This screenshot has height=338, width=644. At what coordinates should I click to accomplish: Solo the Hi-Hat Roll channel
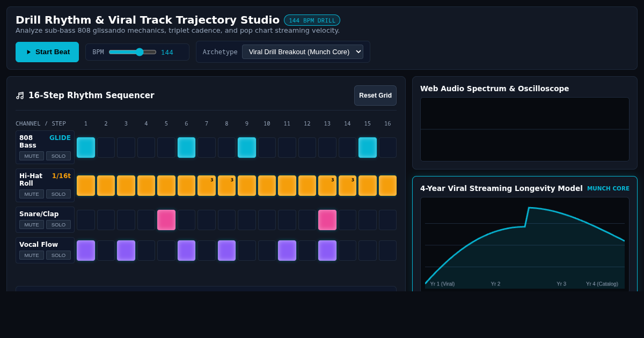tap(58, 194)
